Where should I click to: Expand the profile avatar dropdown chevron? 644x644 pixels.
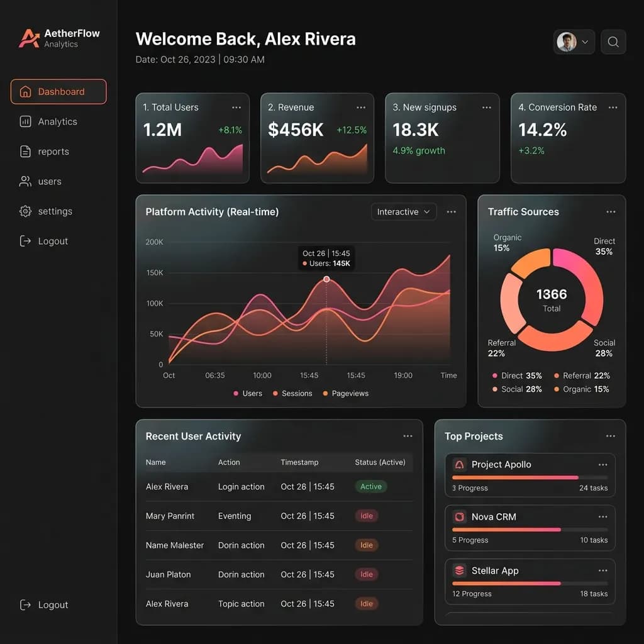[x=585, y=42]
